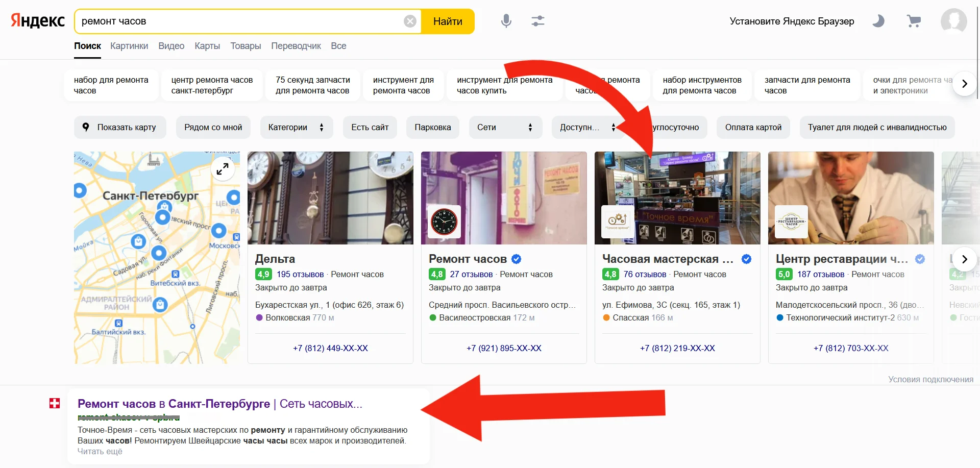Start voice search with the microphone icon

pos(506,21)
